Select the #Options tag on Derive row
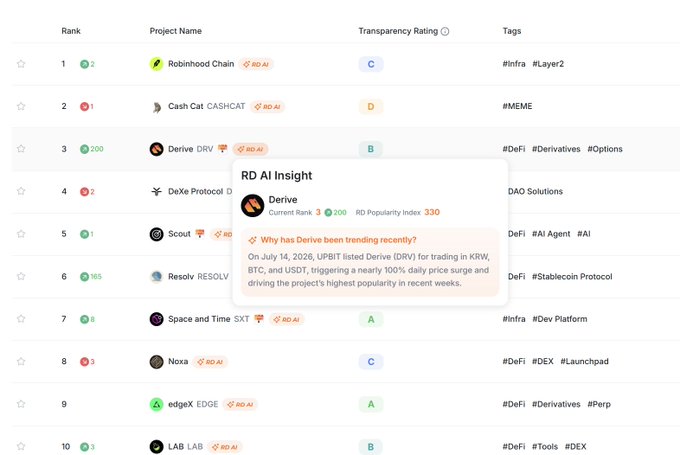Image resolution: width=680 pixels, height=455 pixels. pos(605,149)
